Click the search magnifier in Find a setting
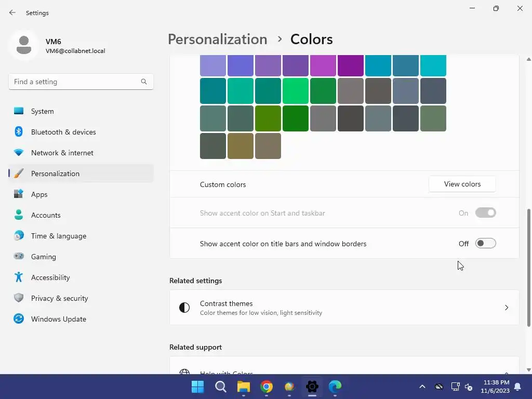Image resolution: width=532 pixels, height=399 pixels. coord(144,82)
